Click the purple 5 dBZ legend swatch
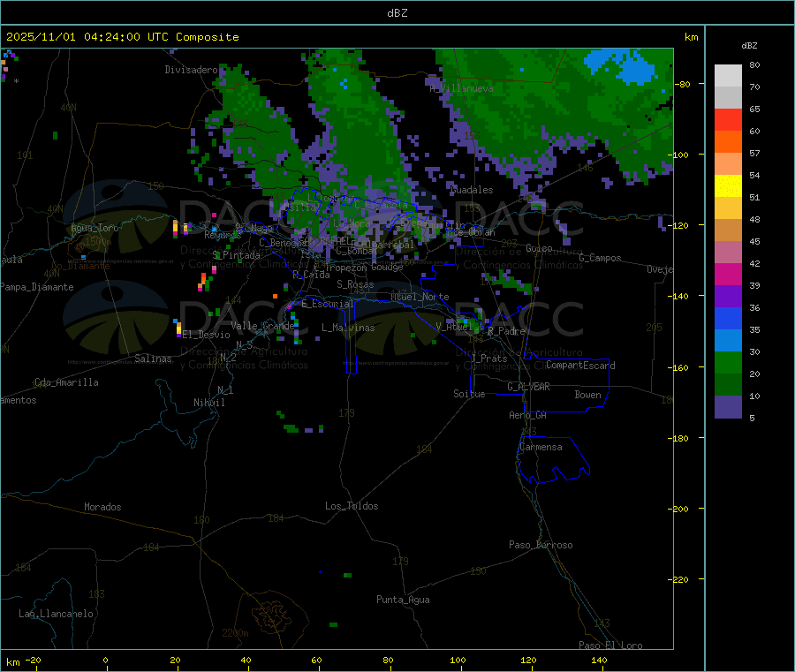The height and width of the screenshot is (672, 795). (728, 407)
